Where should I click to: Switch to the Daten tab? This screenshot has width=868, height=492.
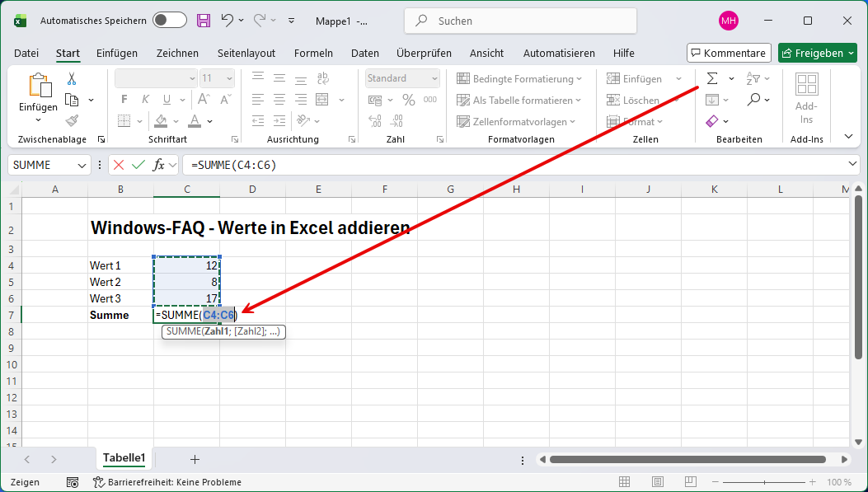[365, 53]
